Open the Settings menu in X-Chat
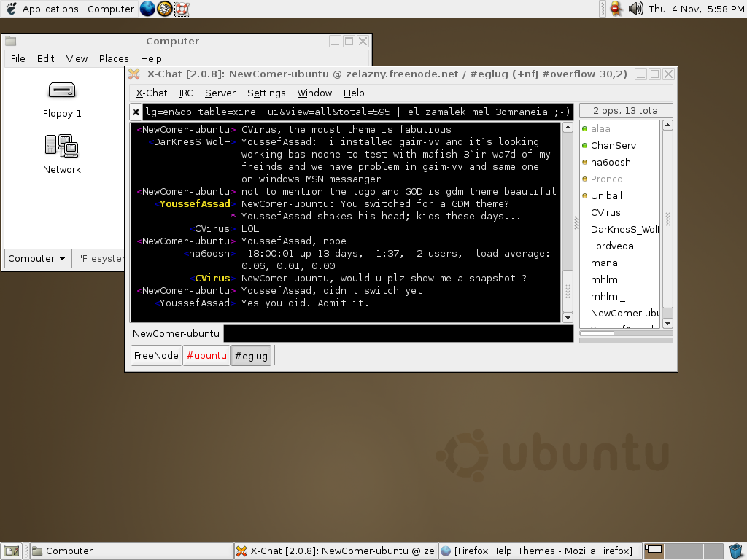The height and width of the screenshot is (560, 747). tap(266, 93)
